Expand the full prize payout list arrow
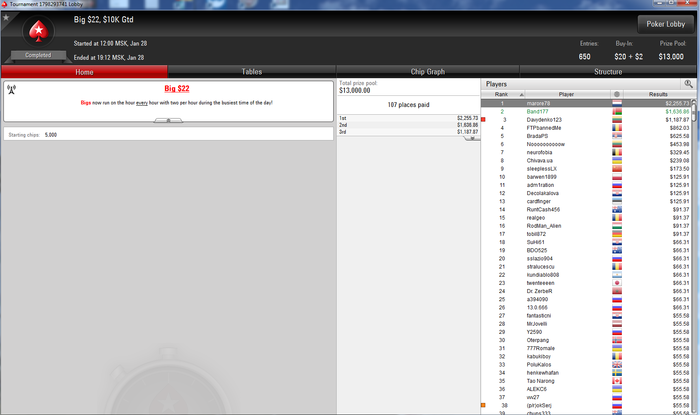This screenshot has width=700, height=415. click(472, 138)
